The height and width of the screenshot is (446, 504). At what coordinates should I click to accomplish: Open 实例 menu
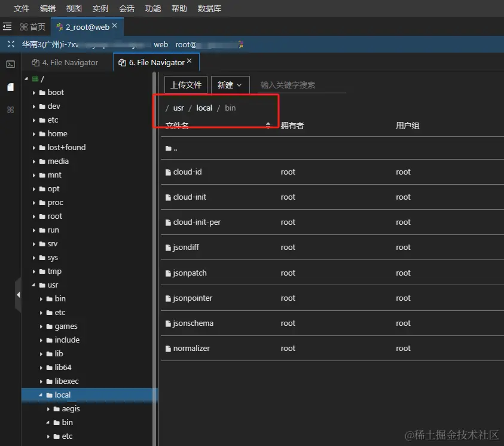tap(100, 8)
